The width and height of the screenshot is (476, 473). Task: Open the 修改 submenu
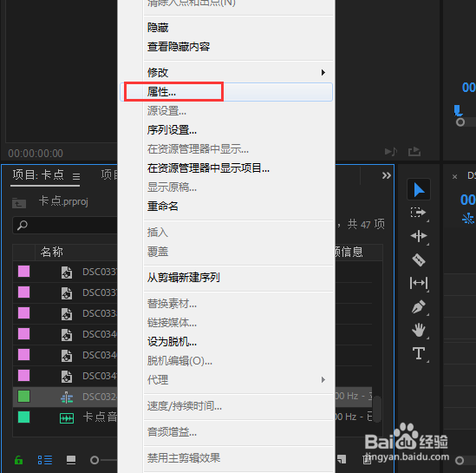226,73
